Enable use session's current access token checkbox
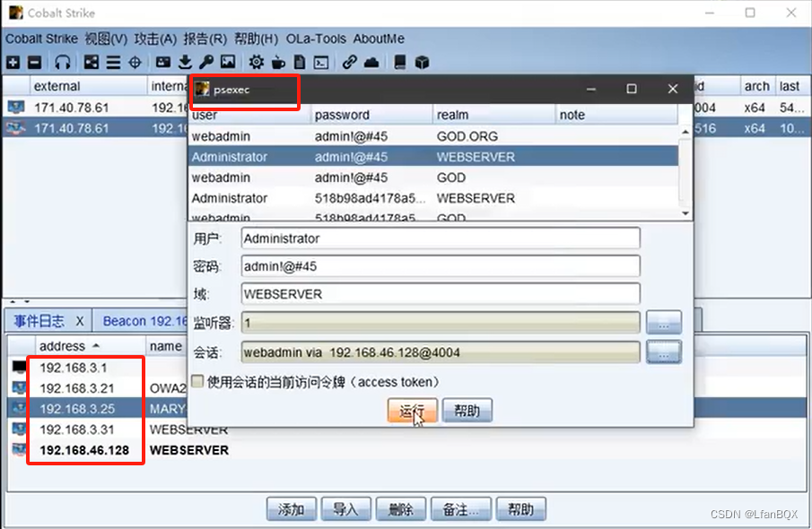 pos(197,382)
